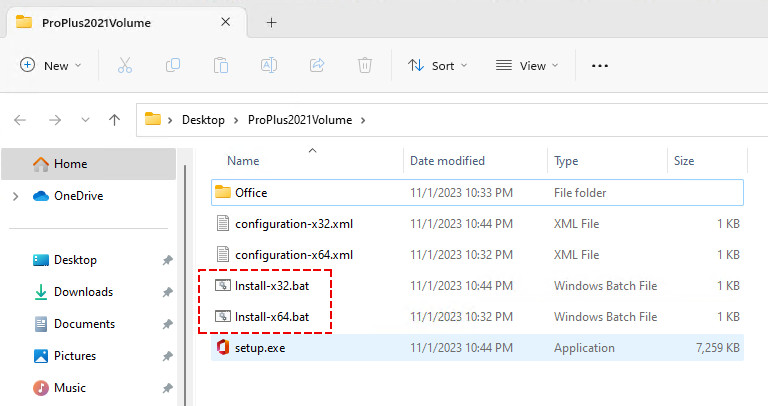768x406 pixels.
Task: Open recent locations chevron dropdown
Action: (85, 120)
